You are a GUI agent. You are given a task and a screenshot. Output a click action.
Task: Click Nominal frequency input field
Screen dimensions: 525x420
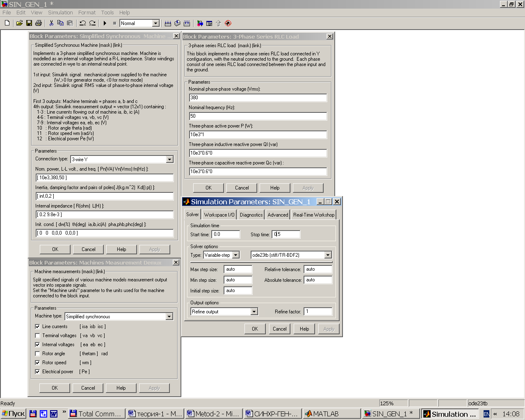pyautogui.click(x=258, y=116)
